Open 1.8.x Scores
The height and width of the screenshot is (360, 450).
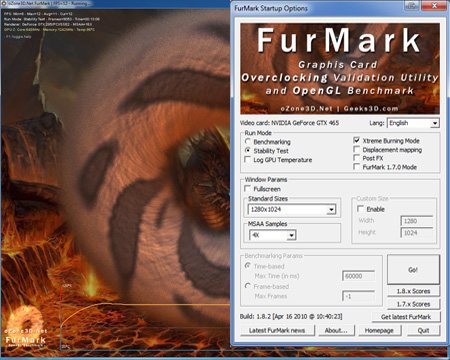pyautogui.click(x=413, y=291)
